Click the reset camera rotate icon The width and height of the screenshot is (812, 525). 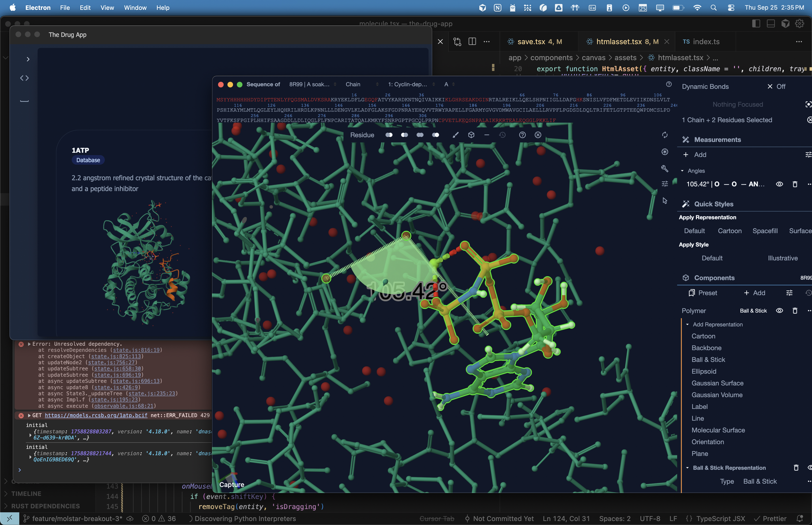click(665, 135)
